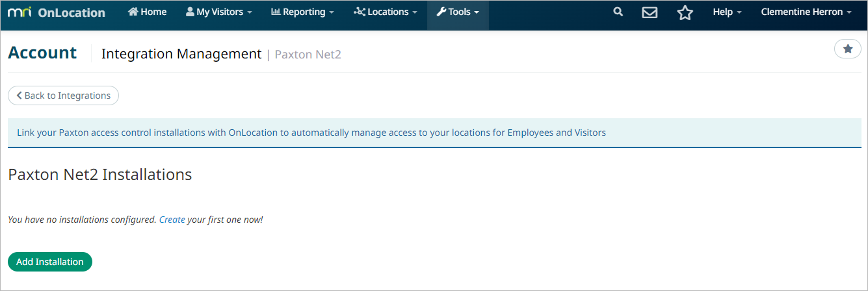The height and width of the screenshot is (291, 868).
Task: Open the search magnifier icon
Action: (618, 12)
